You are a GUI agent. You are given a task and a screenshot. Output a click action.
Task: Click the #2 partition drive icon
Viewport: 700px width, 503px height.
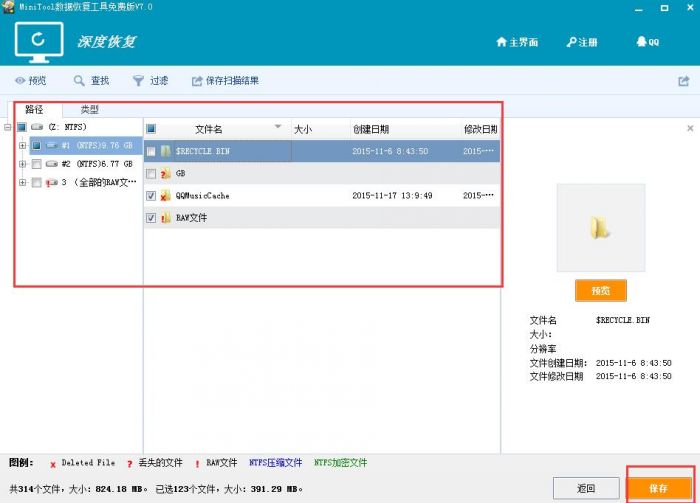pyautogui.click(x=52, y=164)
